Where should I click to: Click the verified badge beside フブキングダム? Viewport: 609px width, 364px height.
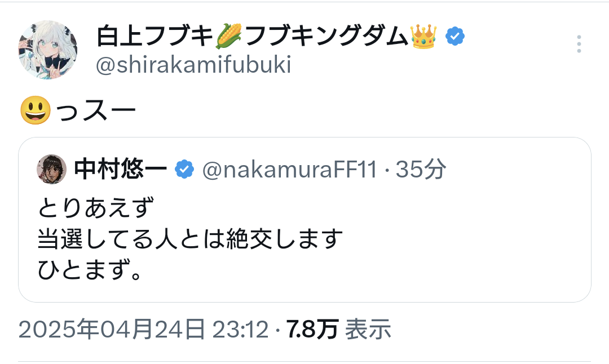pyautogui.click(x=455, y=37)
